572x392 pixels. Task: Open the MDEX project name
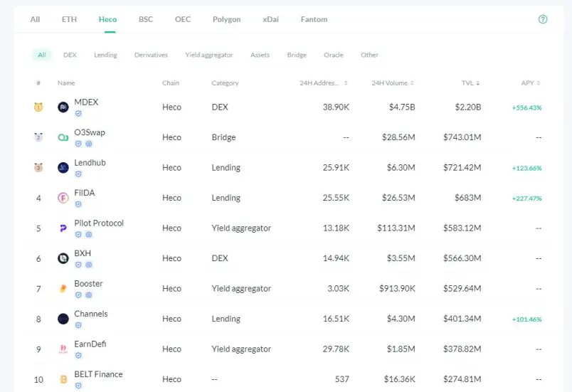tap(86, 102)
